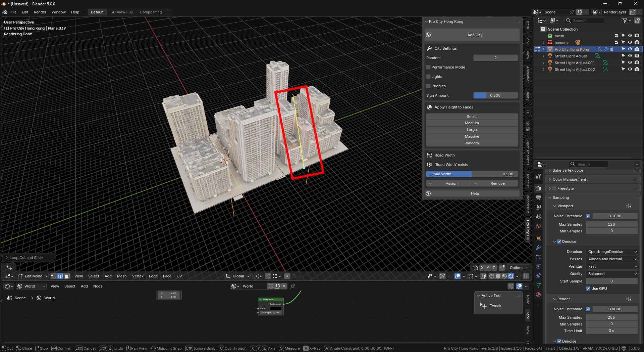Hide Street Light Adjust.001 in viewport

click(x=630, y=62)
